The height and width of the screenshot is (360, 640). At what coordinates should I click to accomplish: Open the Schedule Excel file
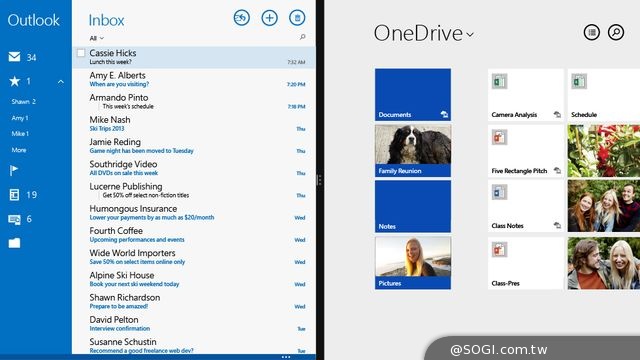click(x=604, y=95)
